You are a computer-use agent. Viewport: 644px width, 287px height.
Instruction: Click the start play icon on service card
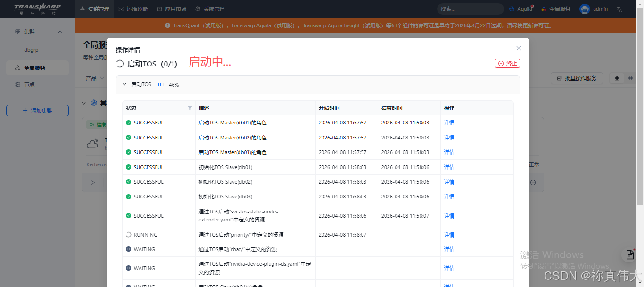(92, 183)
